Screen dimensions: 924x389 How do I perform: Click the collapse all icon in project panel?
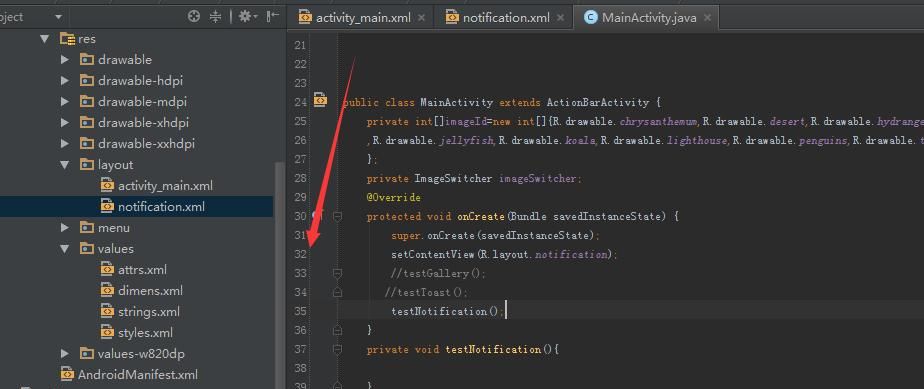pyautogui.click(x=216, y=17)
